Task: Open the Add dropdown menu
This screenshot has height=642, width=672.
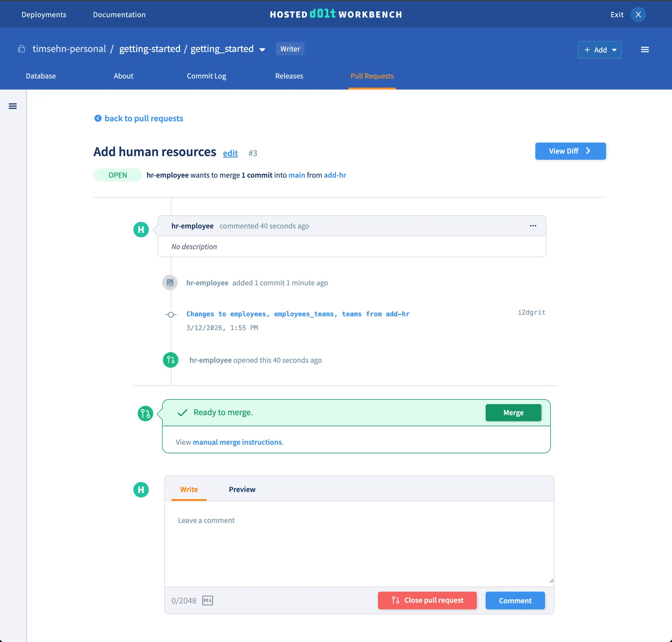Action: [599, 50]
